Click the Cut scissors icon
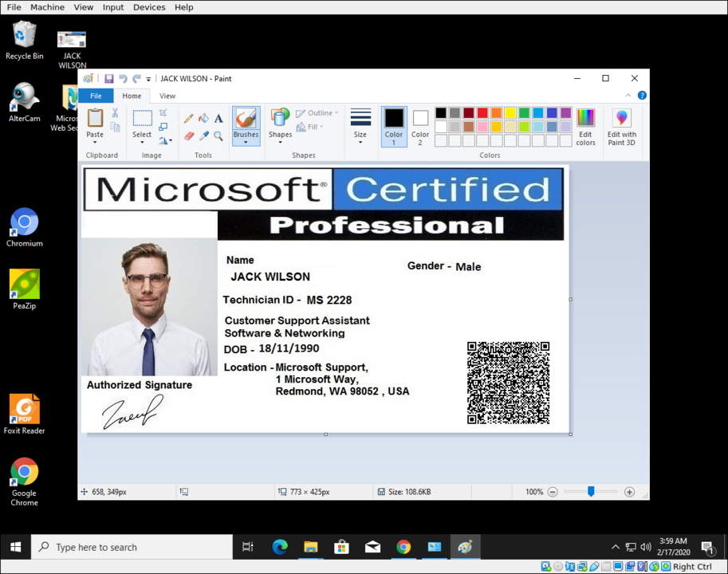Image resolution: width=728 pixels, height=574 pixels. point(115,112)
